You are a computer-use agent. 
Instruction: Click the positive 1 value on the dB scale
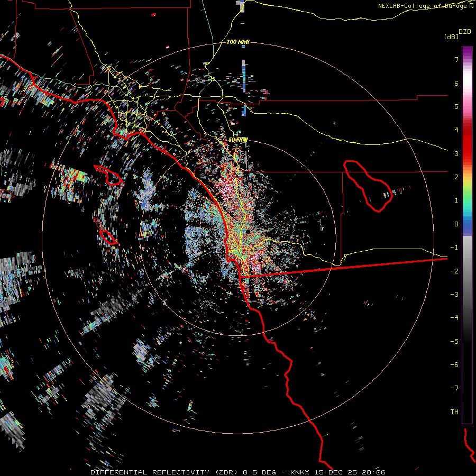456,200
